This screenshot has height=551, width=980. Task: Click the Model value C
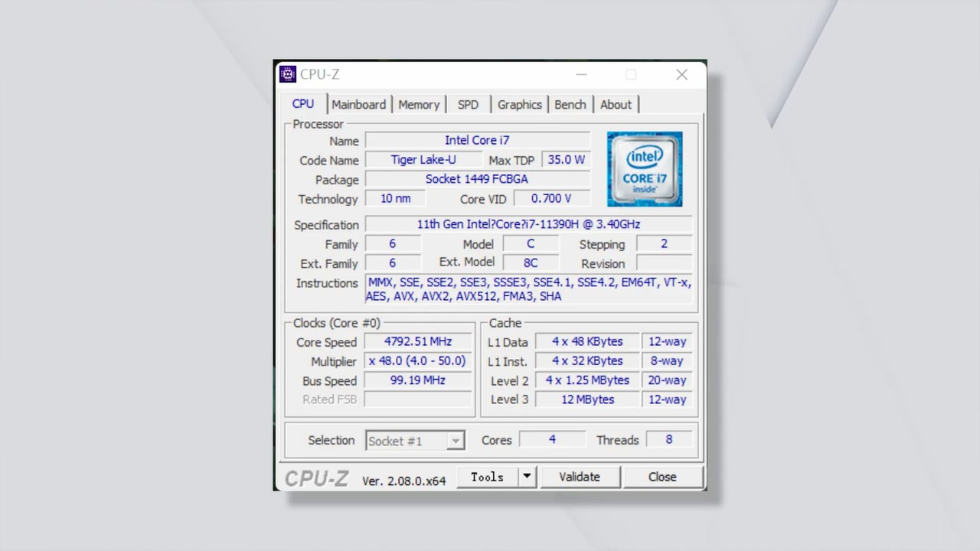pos(531,243)
